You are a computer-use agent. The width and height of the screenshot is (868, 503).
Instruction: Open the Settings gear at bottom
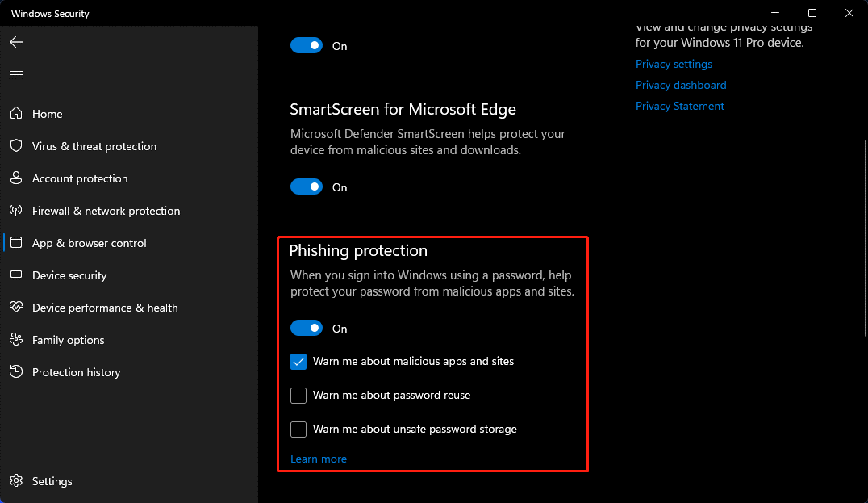pyautogui.click(x=51, y=481)
